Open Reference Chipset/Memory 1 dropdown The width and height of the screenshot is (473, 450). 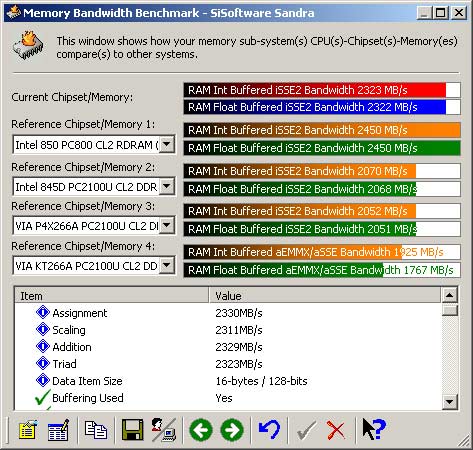point(167,144)
